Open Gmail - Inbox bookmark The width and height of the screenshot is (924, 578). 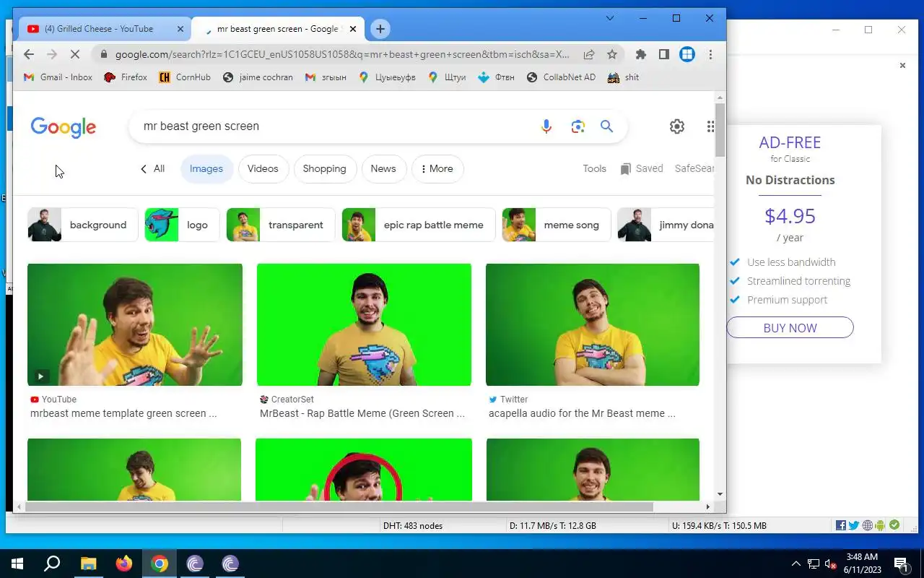click(58, 77)
